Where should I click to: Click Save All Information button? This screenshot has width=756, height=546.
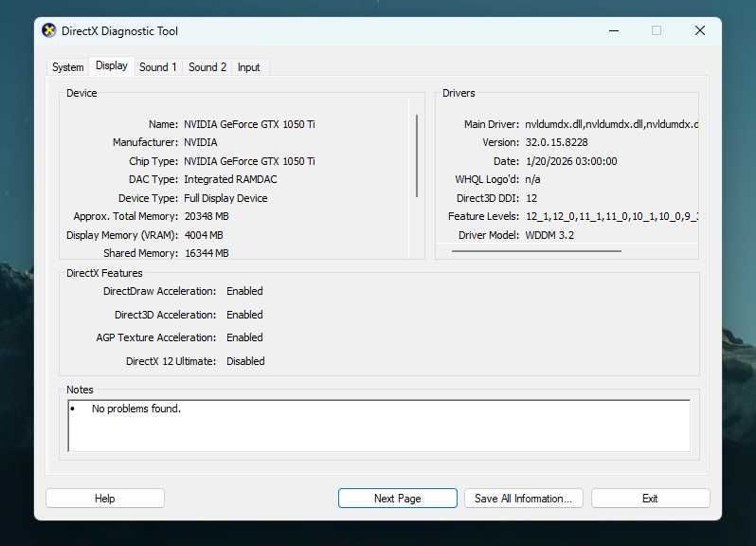coord(524,499)
